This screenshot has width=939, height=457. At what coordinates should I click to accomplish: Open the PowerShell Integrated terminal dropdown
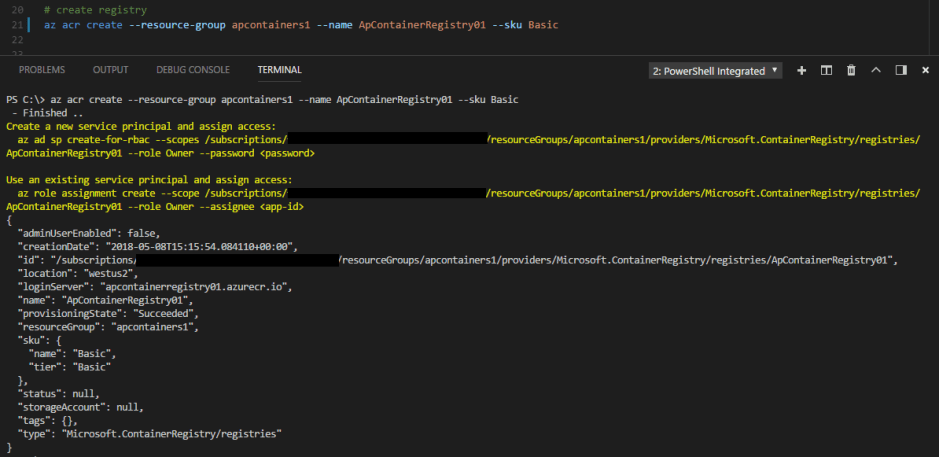coord(715,71)
